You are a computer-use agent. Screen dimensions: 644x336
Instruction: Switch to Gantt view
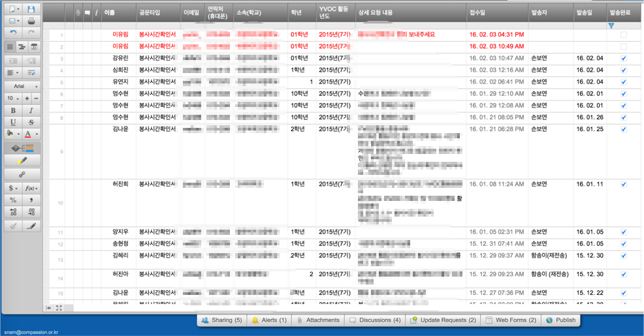click(22, 47)
